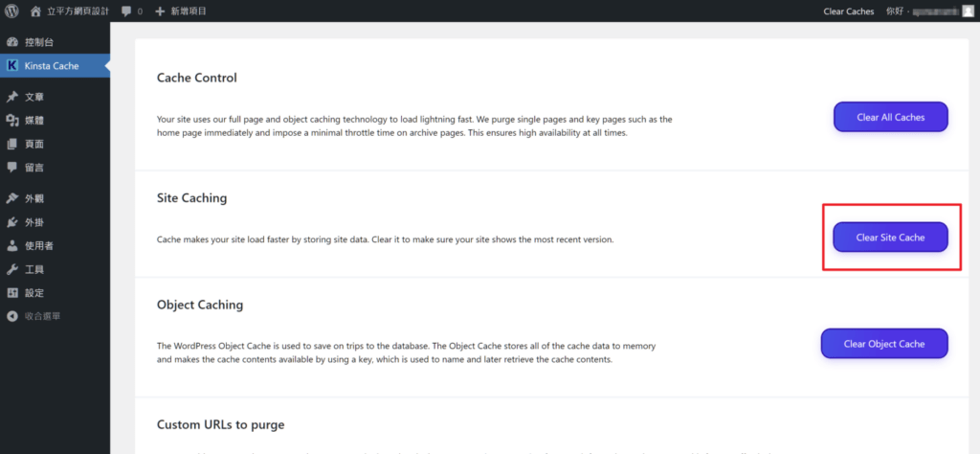Select the Kinsta Cache K icon
980x454 pixels.
pyautogui.click(x=11, y=66)
